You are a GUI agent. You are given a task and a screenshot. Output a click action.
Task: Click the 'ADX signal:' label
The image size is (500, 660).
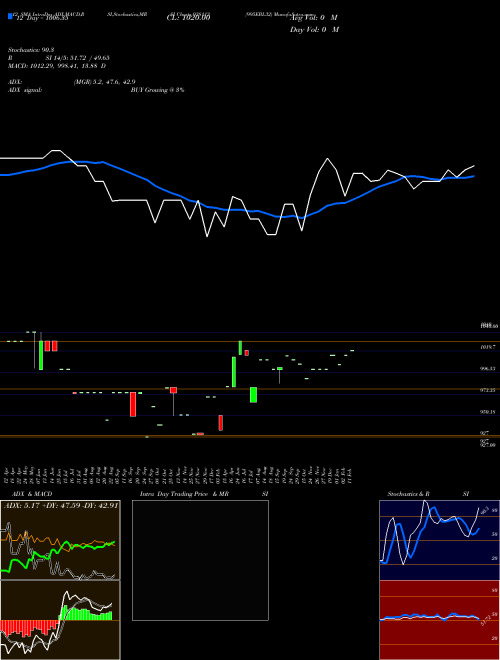pos(25,90)
